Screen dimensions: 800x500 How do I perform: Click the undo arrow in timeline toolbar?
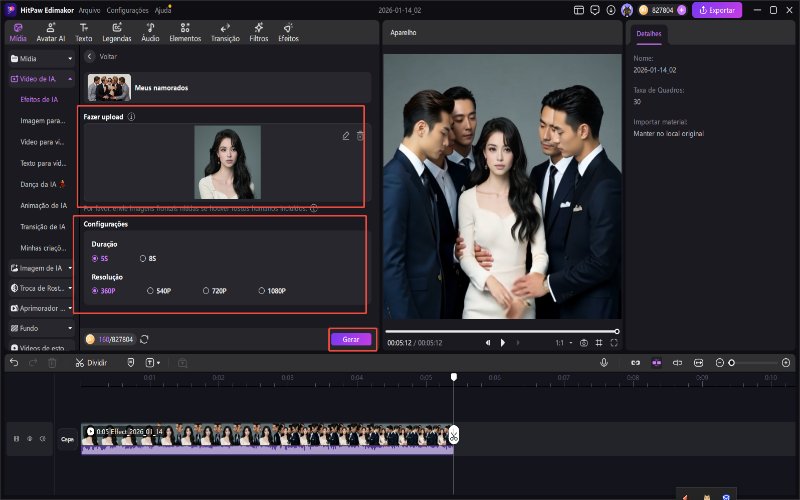(14, 362)
